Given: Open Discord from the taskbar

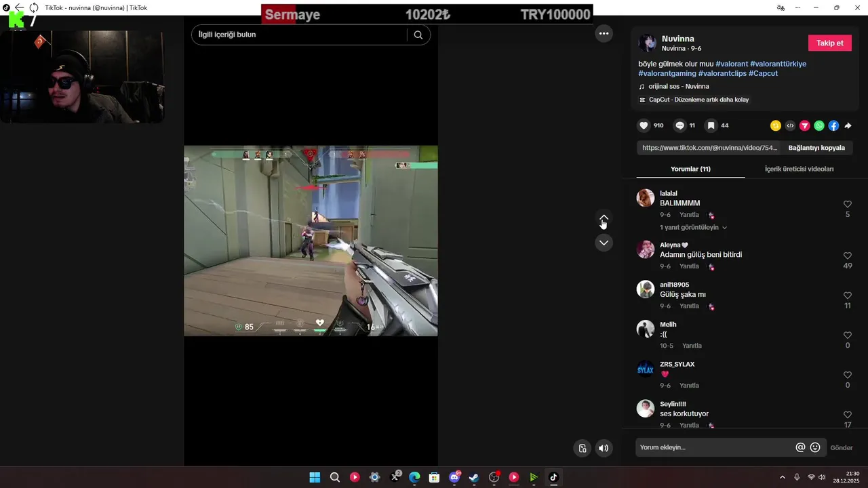Looking at the screenshot, I should pos(454,477).
